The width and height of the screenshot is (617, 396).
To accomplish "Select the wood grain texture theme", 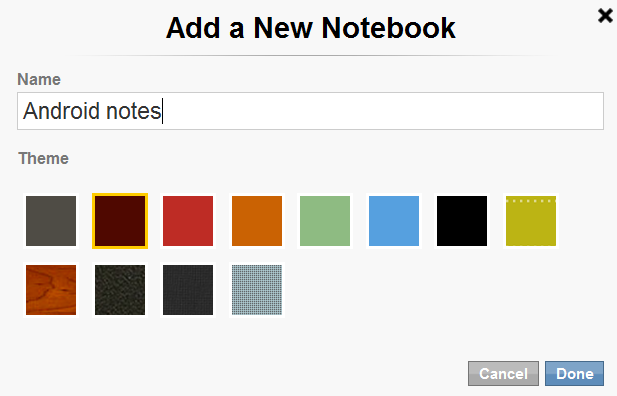I will pos(51,290).
